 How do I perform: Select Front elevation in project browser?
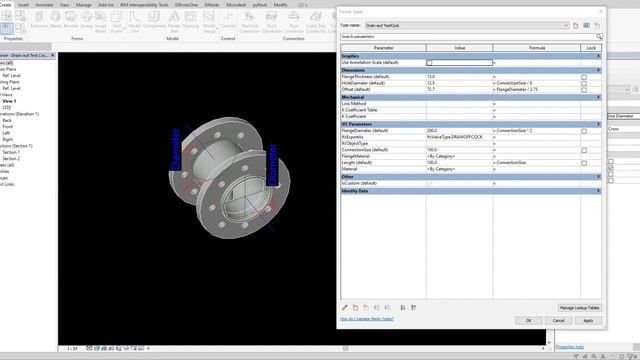pyautogui.click(x=7, y=127)
